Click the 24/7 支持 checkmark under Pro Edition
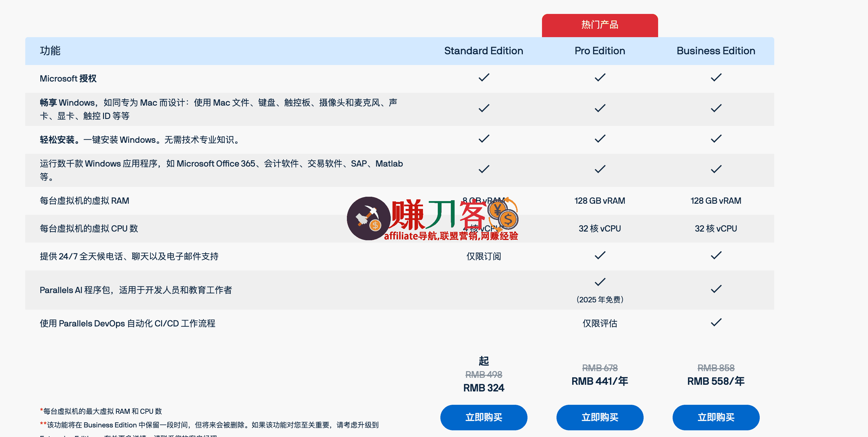This screenshot has height=437, width=868. point(599,255)
